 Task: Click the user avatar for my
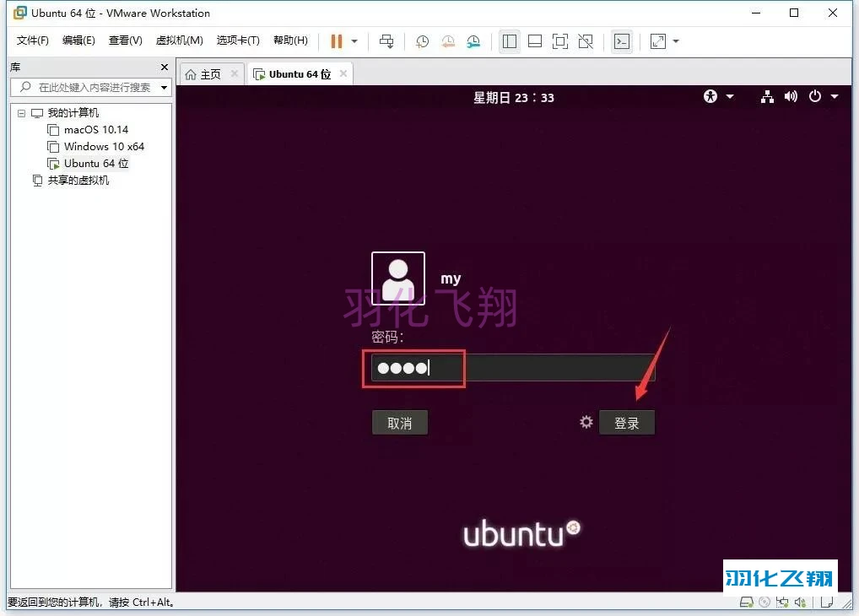[x=398, y=278]
